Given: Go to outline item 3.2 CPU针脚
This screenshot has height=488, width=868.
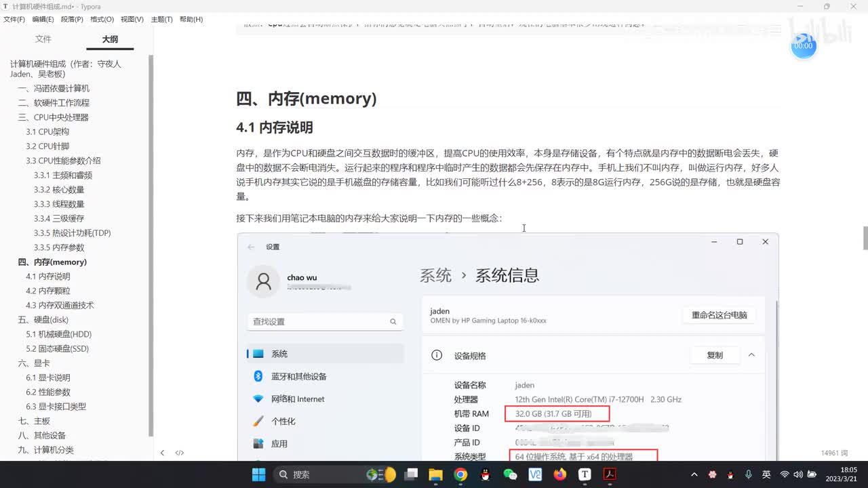Looking at the screenshot, I should pos(47,146).
